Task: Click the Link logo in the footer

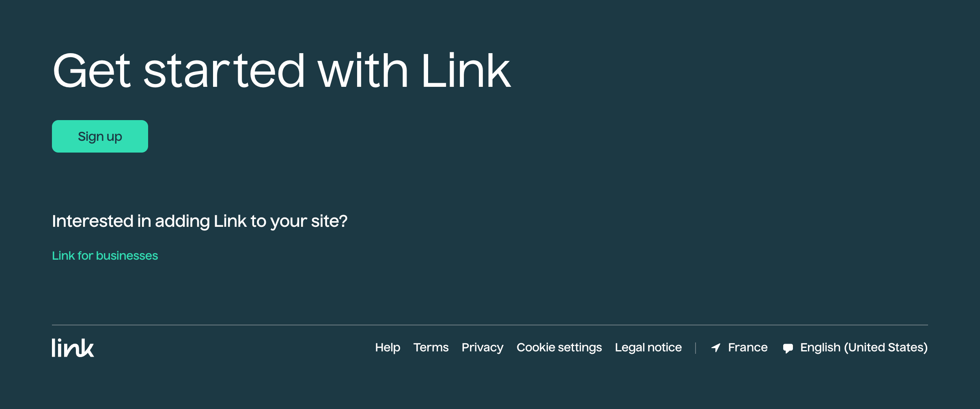Action: 73,348
